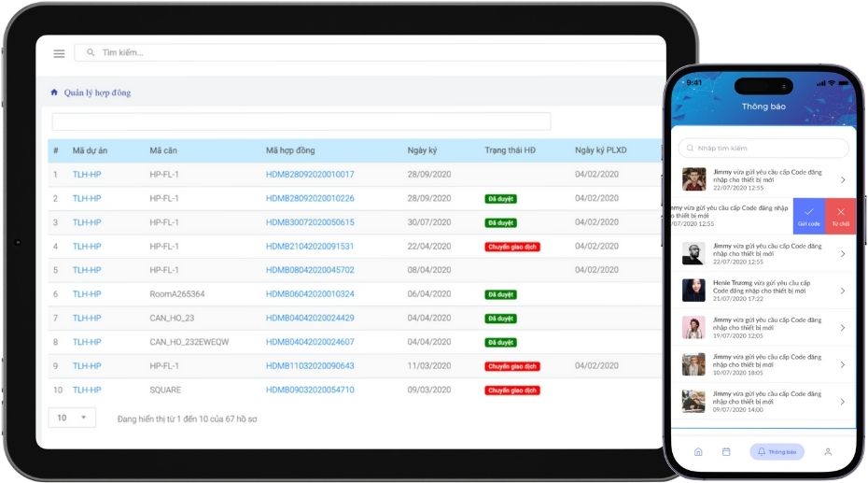Click Chuyển giao dịch badge in row 10
The image size is (868, 483).
coord(512,391)
